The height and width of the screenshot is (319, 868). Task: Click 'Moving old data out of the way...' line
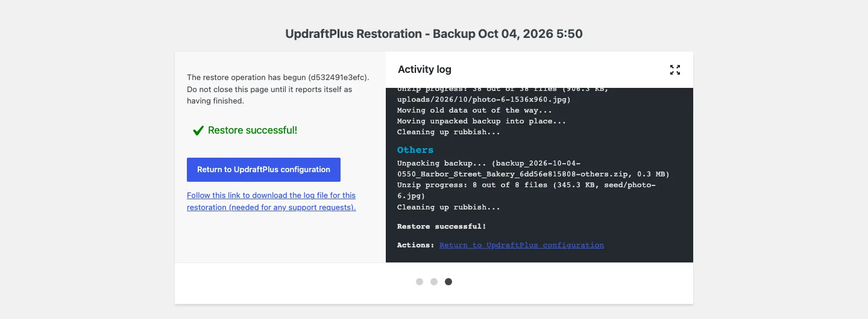474,110
